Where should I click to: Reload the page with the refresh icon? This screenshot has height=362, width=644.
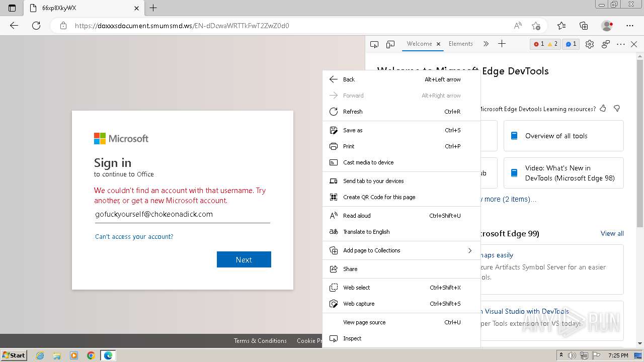point(36,26)
